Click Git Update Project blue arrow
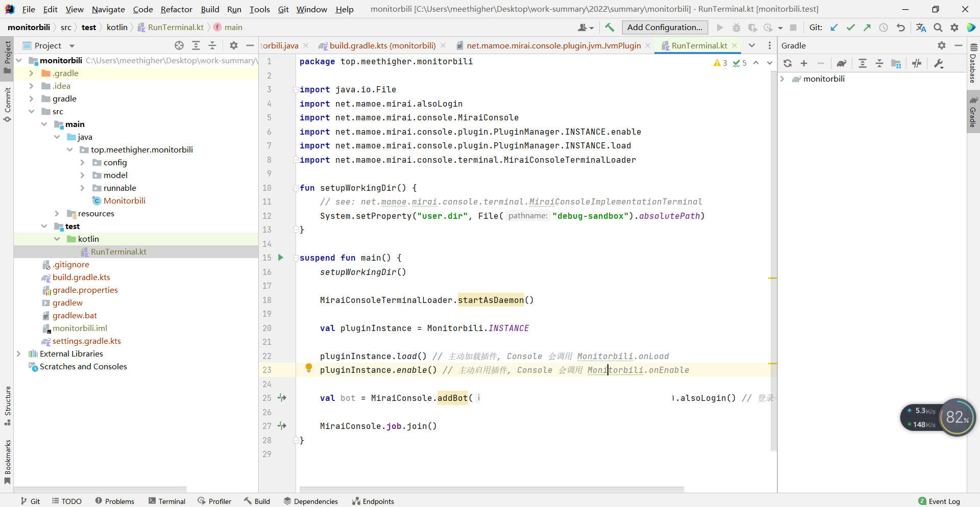This screenshot has height=507, width=980. pyautogui.click(x=834, y=28)
